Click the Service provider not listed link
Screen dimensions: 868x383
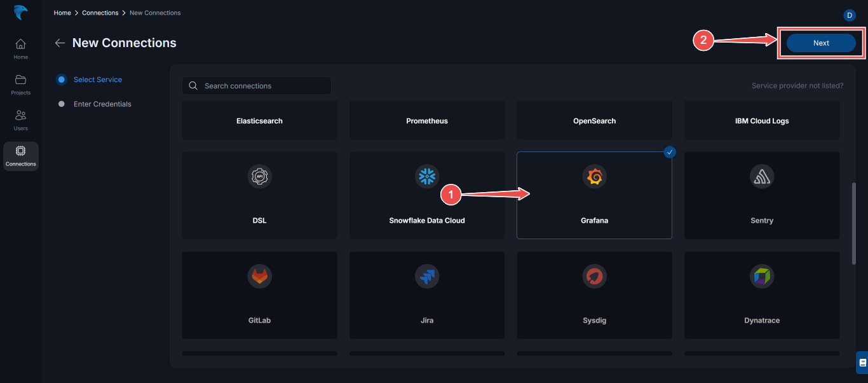pos(797,85)
